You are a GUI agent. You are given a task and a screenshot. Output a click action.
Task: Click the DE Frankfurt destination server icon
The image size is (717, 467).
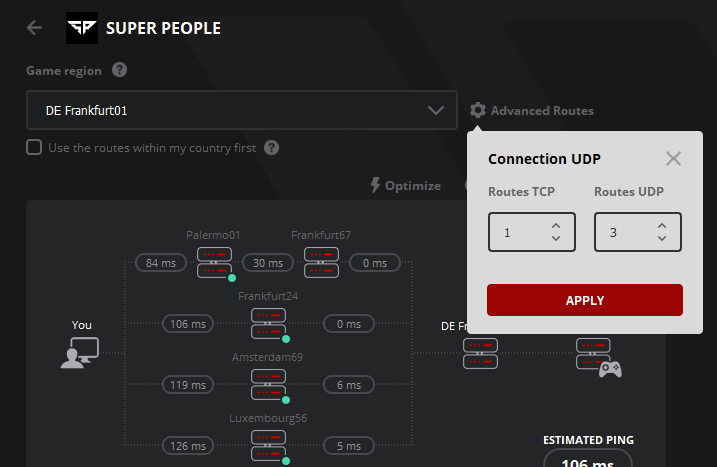tap(480, 353)
